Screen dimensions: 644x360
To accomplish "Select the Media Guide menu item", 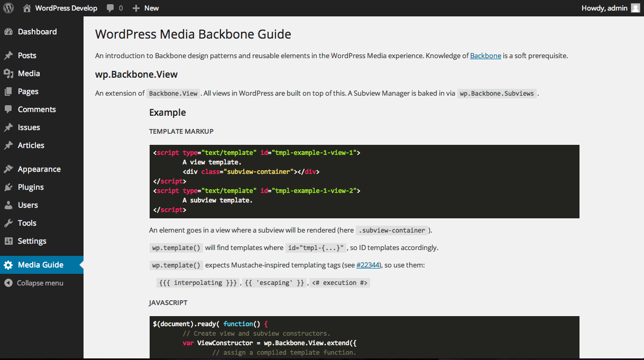I will 42,265.
